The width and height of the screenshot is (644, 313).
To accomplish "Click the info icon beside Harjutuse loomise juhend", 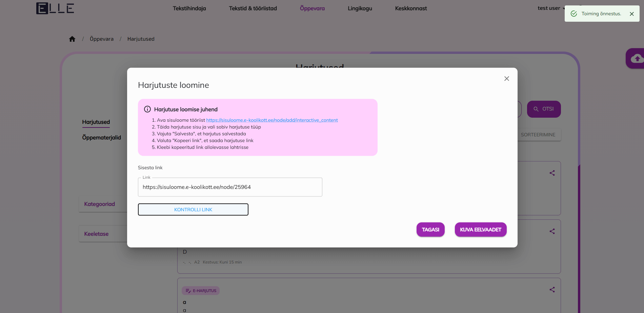I will [147, 109].
